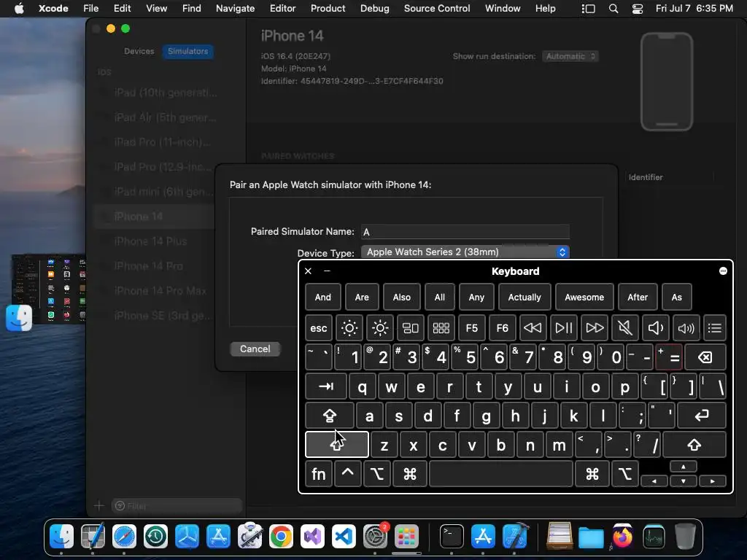Toggle the fn key

click(x=318, y=474)
